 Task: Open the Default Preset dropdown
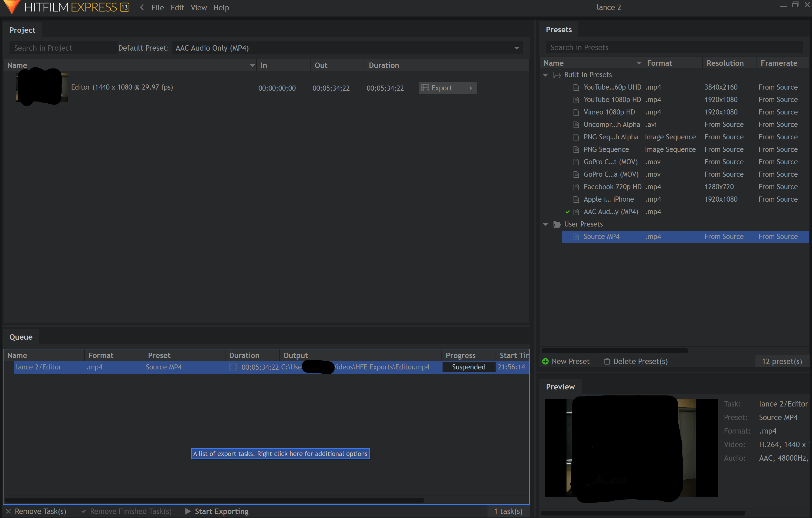tap(347, 48)
